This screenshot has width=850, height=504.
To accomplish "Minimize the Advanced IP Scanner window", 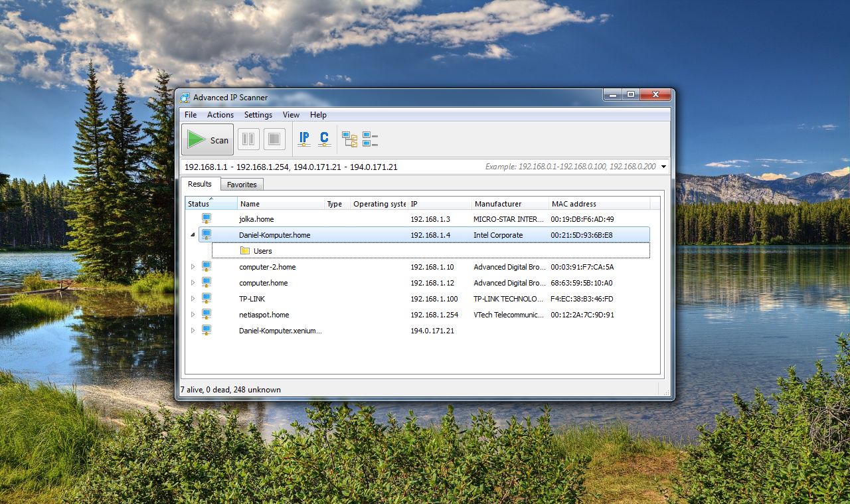I will tap(613, 95).
